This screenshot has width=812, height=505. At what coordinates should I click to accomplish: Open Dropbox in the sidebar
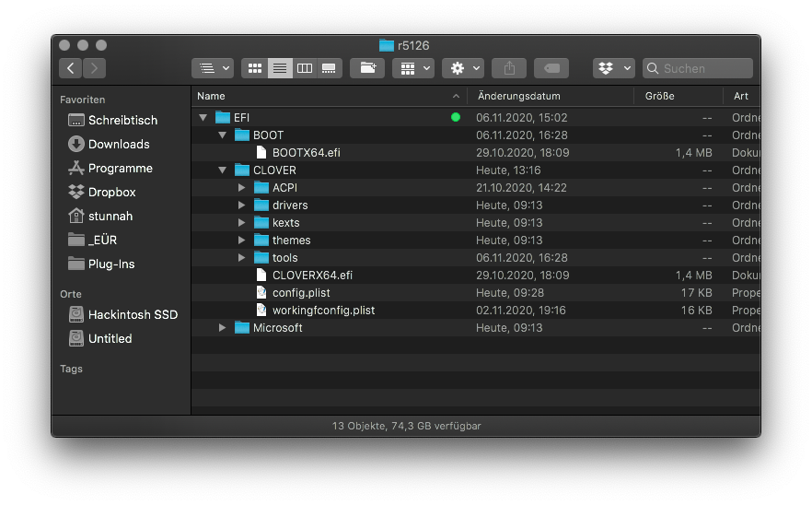[102, 192]
